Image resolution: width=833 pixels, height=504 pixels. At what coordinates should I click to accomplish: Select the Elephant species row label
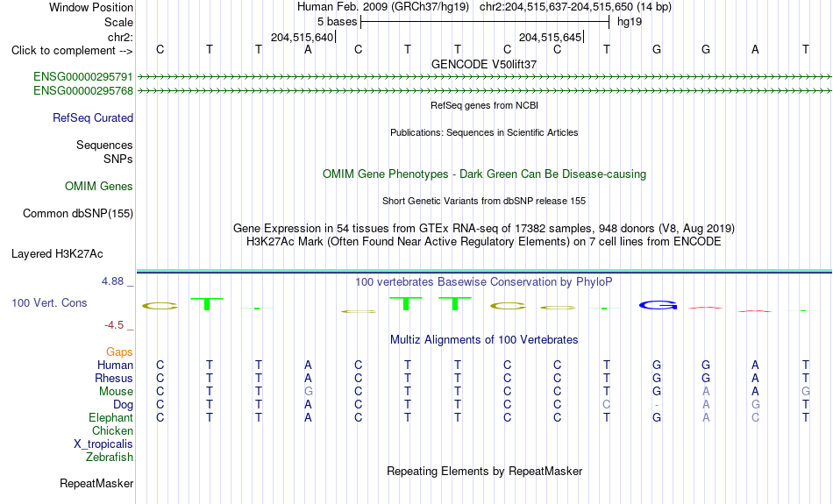(x=110, y=418)
